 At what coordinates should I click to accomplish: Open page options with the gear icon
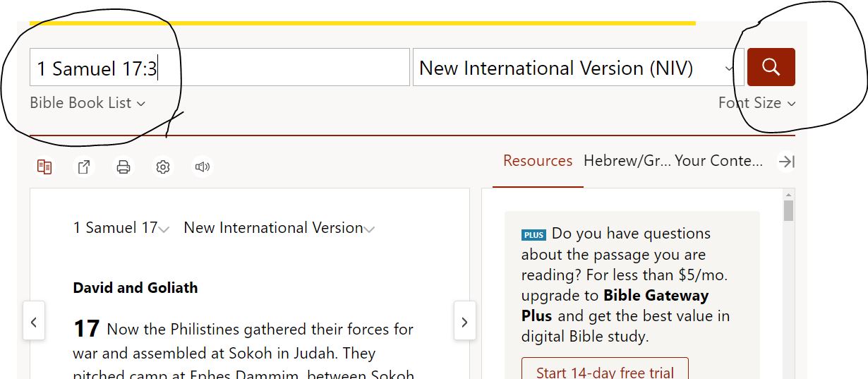[163, 167]
